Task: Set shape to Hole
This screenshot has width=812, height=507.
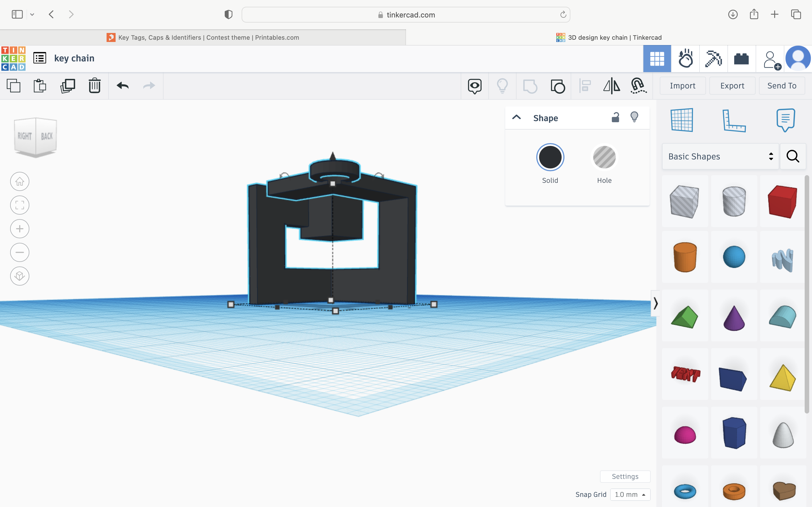Action: [604, 157]
